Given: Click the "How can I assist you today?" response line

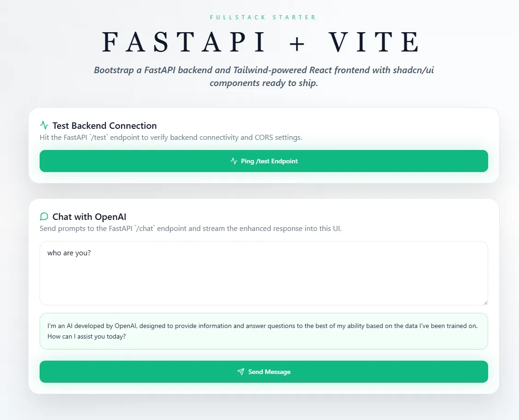Looking at the screenshot, I should [87, 336].
